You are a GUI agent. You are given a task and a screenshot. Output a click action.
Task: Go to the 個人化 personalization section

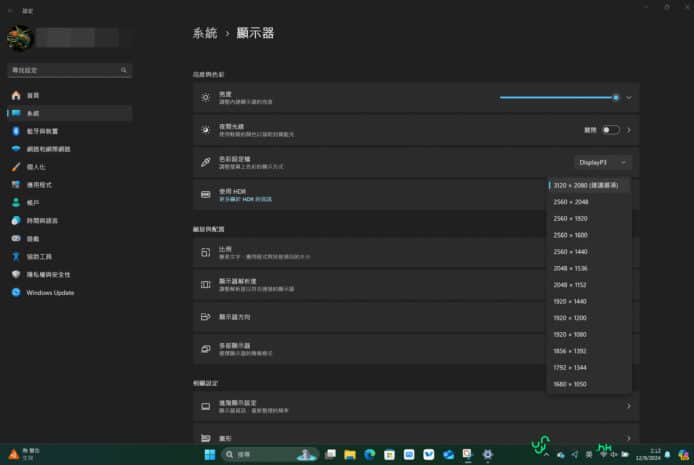click(x=40, y=167)
